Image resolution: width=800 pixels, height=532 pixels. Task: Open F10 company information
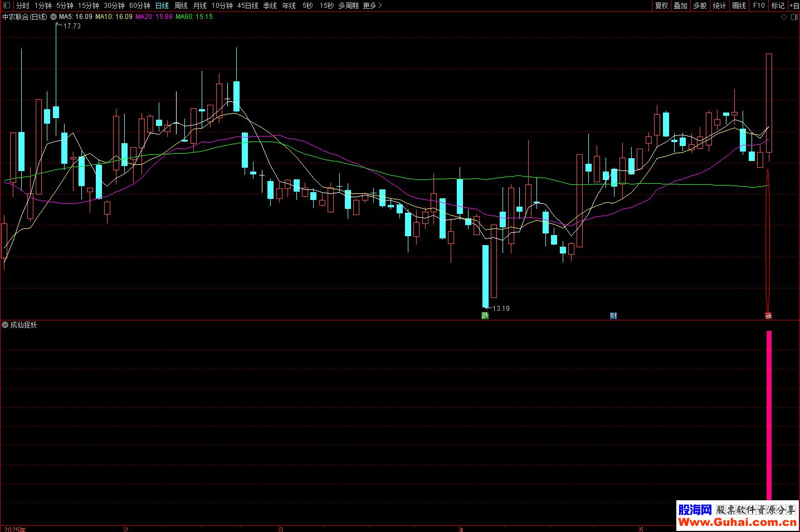click(x=759, y=6)
